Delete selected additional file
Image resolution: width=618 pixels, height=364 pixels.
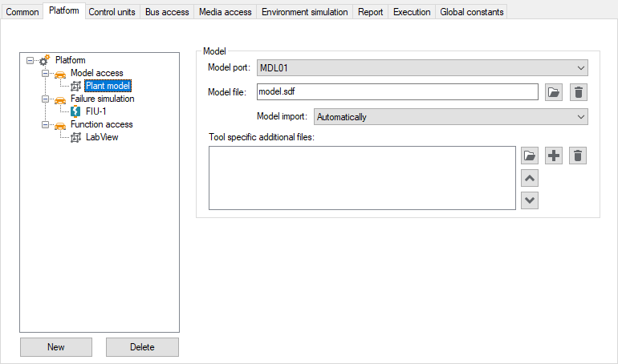(578, 156)
